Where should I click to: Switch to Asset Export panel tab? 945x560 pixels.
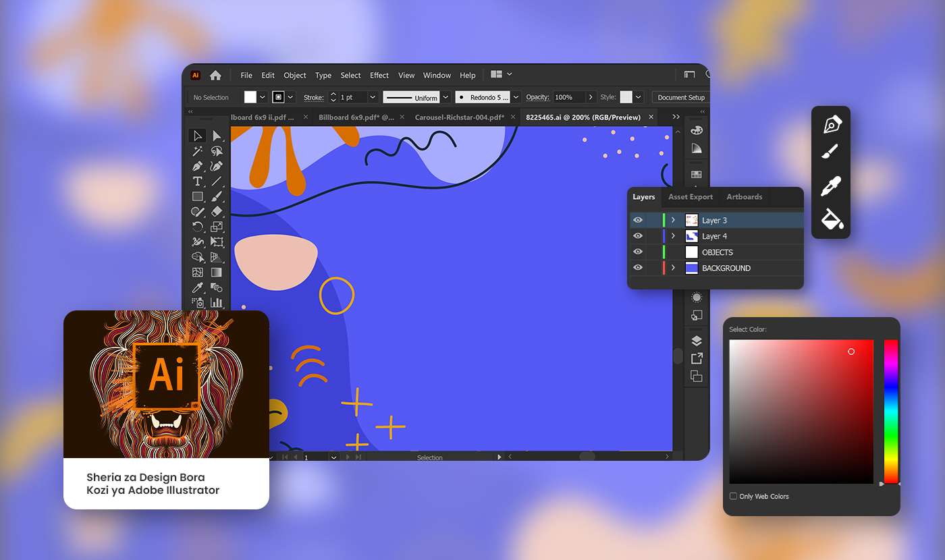(691, 197)
